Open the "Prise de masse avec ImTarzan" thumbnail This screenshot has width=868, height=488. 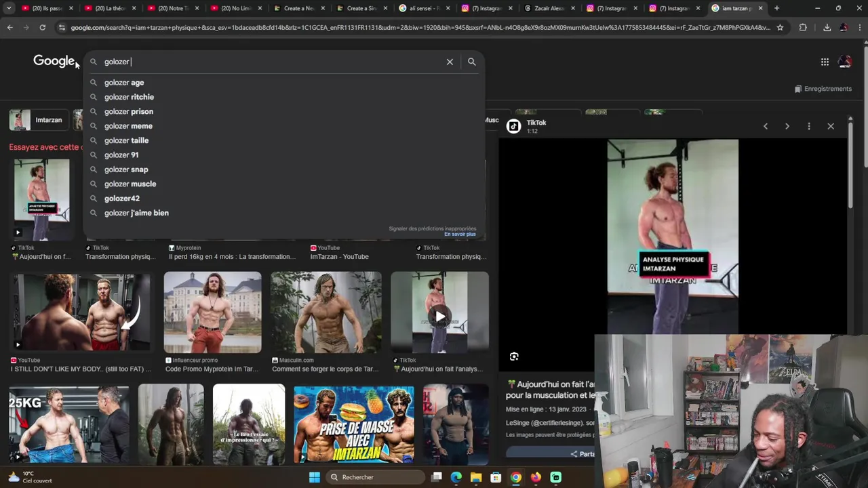click(x=354, y=424)
